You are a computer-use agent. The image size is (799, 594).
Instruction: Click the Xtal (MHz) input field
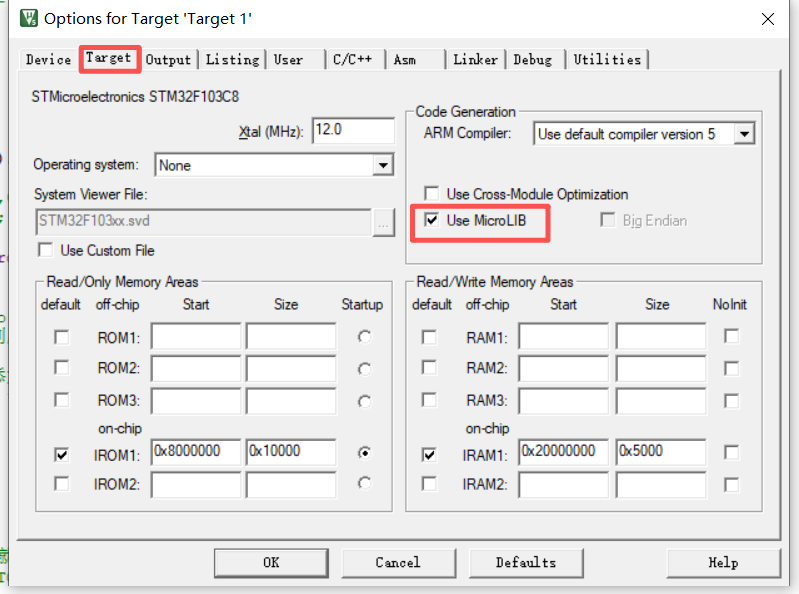pos(353,130)
